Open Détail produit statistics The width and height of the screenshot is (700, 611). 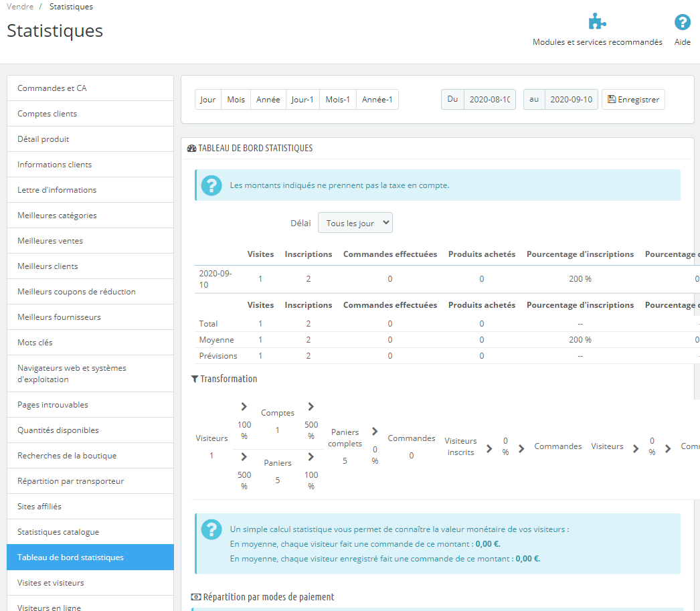90,139
